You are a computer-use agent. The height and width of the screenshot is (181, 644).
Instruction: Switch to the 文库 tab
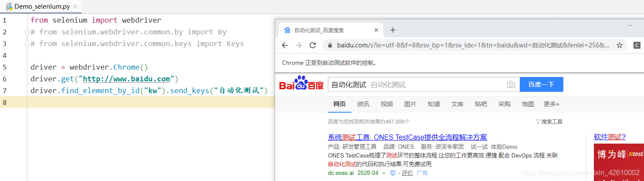[x=457, y=104]
